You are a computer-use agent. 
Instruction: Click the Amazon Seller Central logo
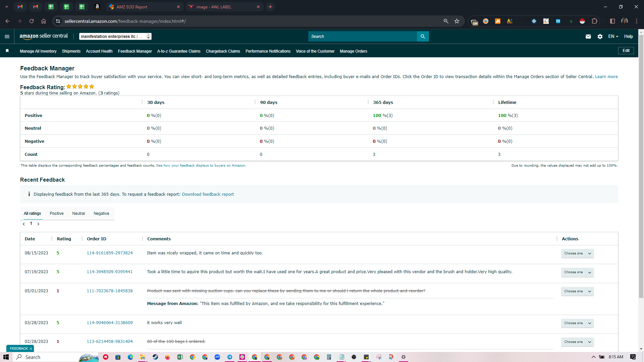(44, 36)
